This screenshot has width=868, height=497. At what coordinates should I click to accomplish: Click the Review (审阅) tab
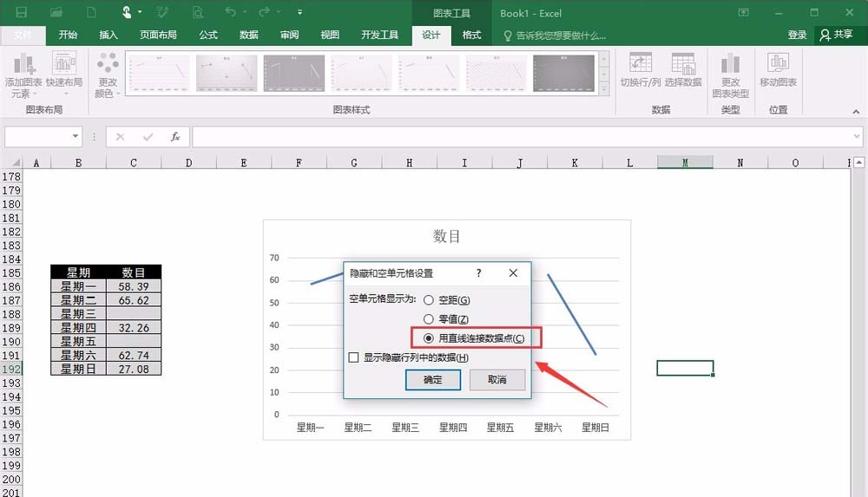289,35
